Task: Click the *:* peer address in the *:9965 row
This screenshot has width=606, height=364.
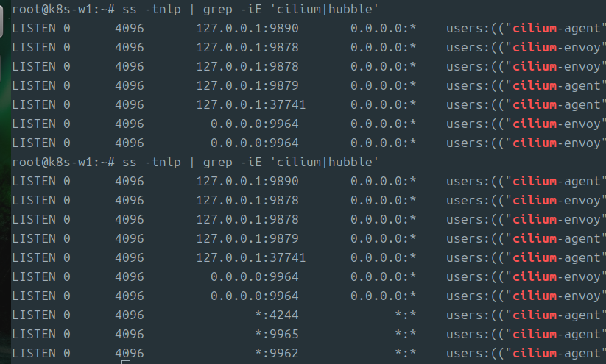Action: click(406, 335)
